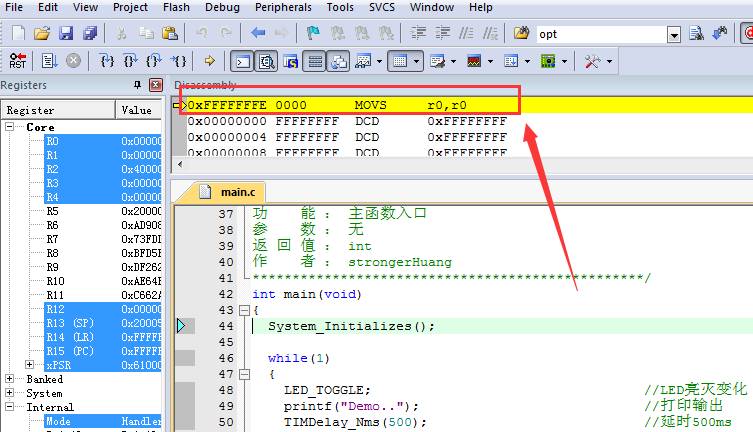This screenshot has height=432, width=753.
Task: Open the 'opt' find combo box dropdown
Action: [673, 34]
